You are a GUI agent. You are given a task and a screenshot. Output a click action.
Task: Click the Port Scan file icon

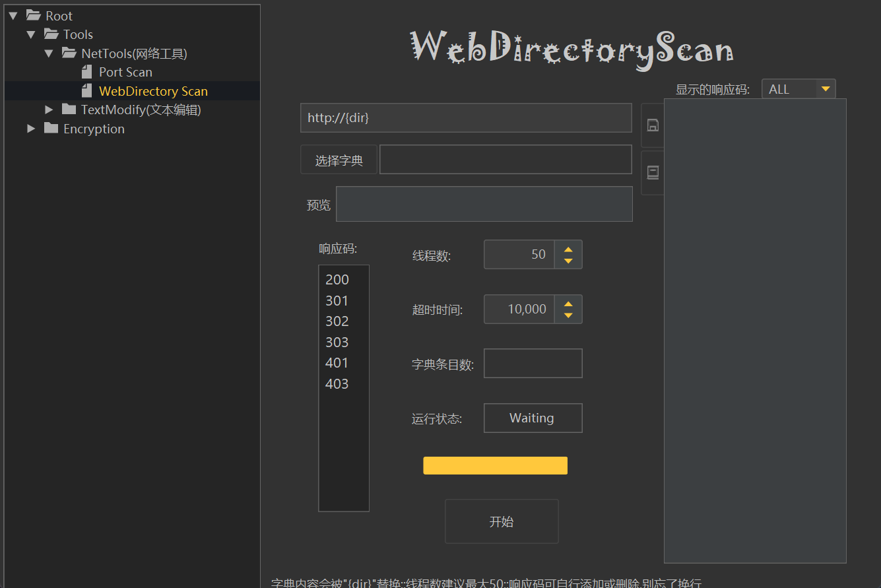[86, 73]
